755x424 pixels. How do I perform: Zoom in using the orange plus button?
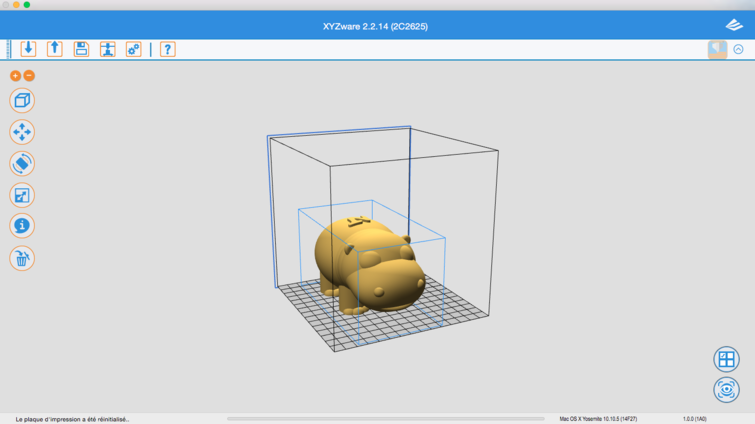point(15,76)
